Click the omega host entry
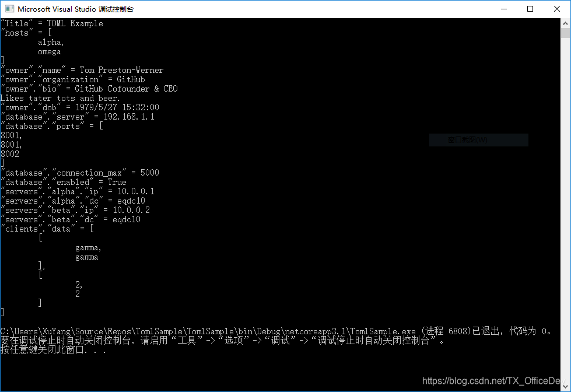This screenshot has height=392, width=571. point(50,52)
